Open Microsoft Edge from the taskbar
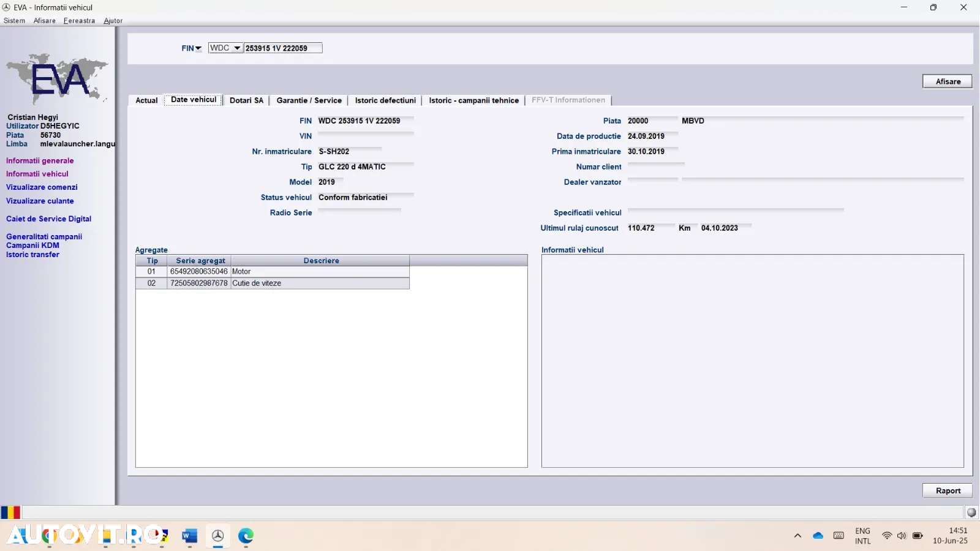980x551 pixels. point(246,536)
